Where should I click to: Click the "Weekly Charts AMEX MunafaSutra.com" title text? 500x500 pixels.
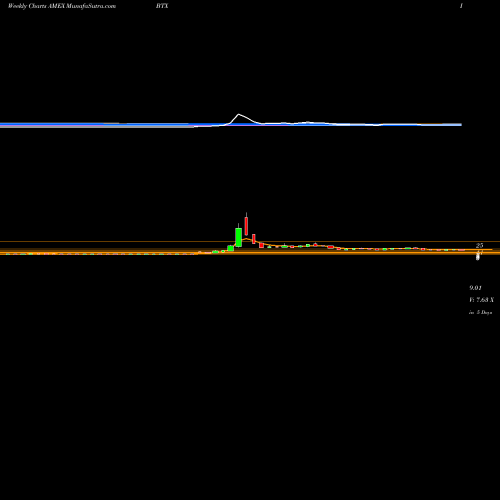(x=62, y=6)
